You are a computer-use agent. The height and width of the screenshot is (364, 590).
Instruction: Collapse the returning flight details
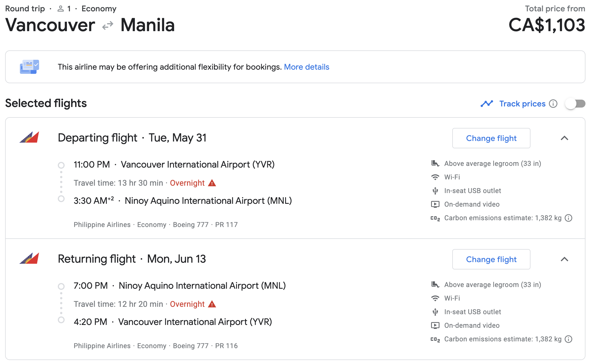(x=564, y=259)
